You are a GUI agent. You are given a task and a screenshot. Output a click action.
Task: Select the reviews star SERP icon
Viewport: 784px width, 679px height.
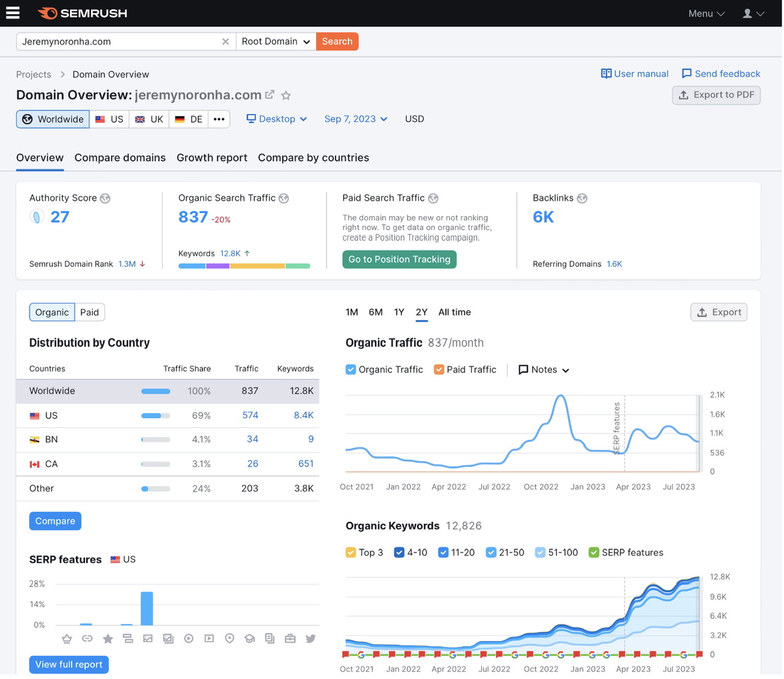tap(108, 639)
